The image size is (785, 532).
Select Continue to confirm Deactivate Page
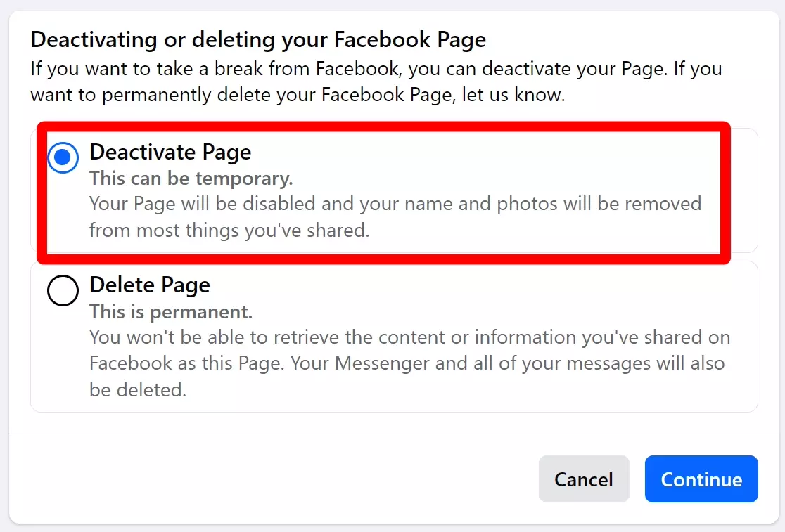701,479
